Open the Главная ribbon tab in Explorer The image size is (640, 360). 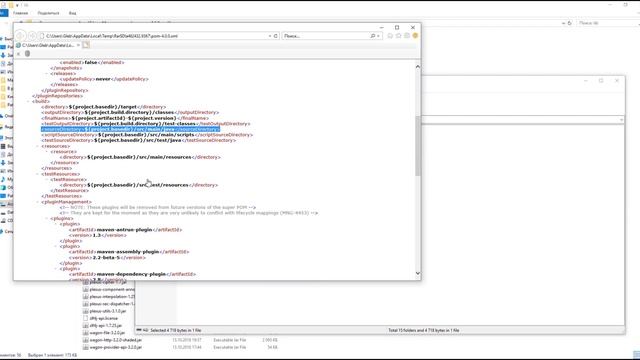(x=20, y=13)
